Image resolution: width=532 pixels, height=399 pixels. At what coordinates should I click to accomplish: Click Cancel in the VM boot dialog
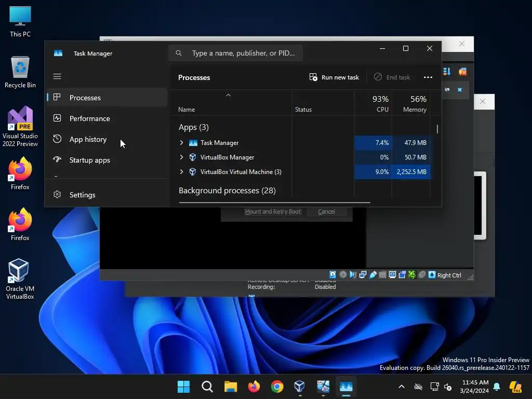[x=326, y=211]
